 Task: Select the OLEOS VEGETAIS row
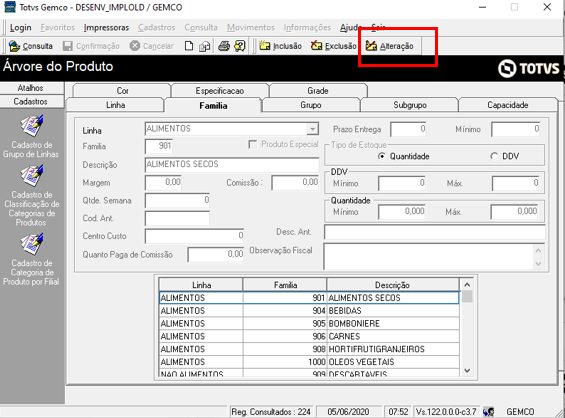(x=309, y=362)
